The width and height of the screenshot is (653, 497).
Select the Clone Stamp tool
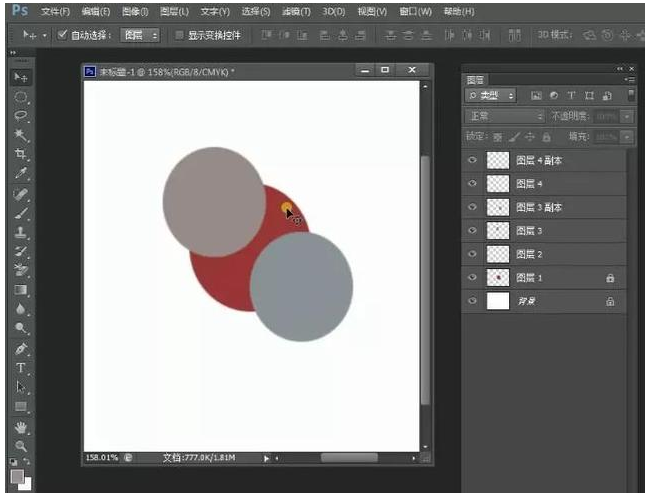tap(20, 232)
